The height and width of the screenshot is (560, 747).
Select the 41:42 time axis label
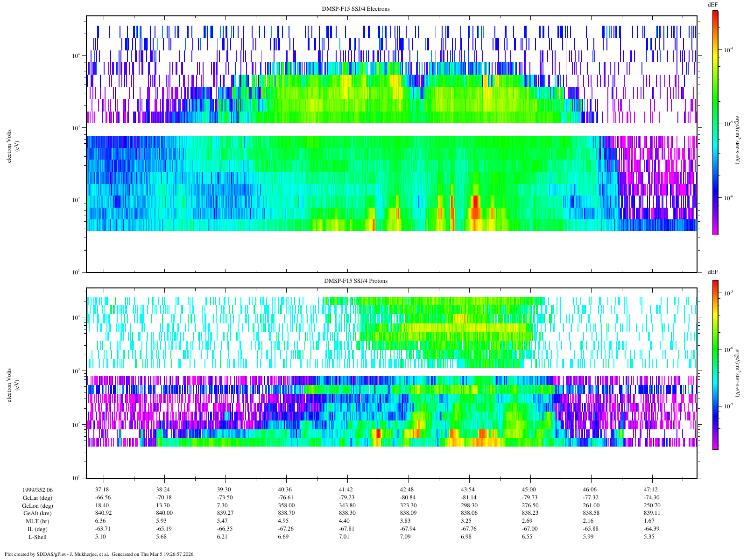point(346,490)
